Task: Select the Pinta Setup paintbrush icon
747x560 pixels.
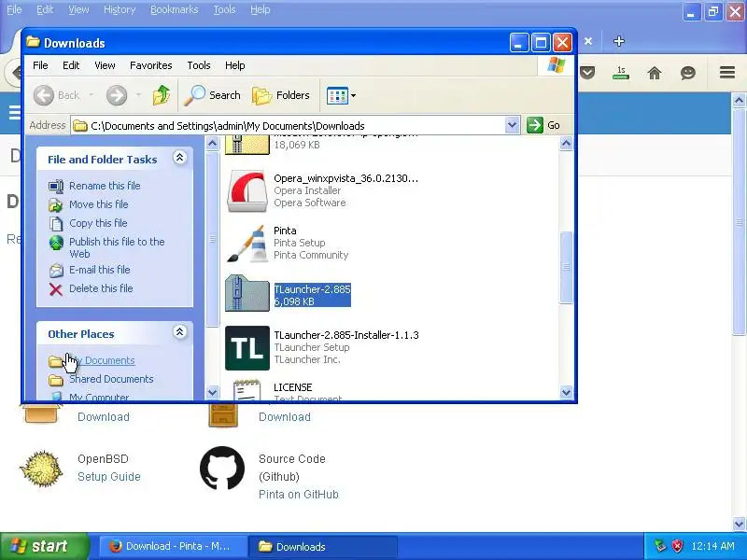Action: click(247, 244)
